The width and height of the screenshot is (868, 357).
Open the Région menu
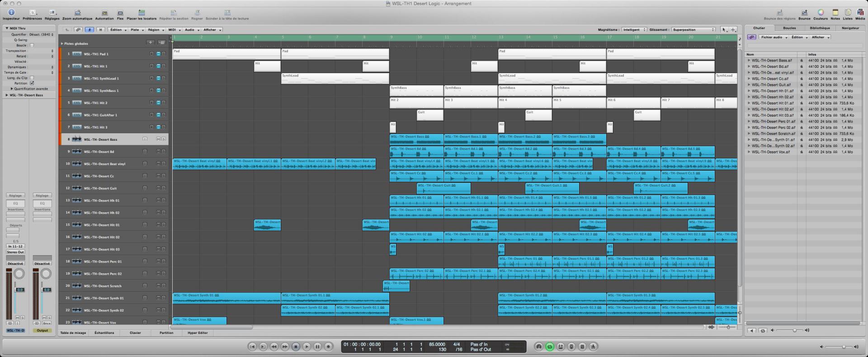156,30
